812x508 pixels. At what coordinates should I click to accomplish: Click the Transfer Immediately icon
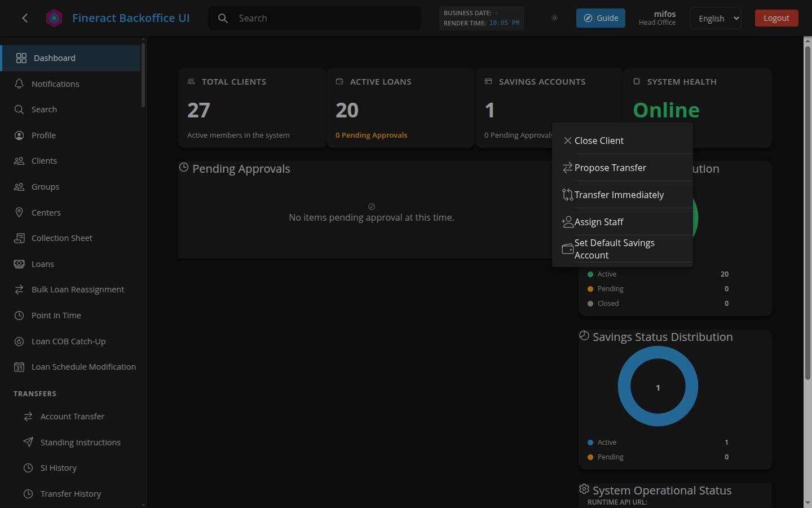coord(568,195)
